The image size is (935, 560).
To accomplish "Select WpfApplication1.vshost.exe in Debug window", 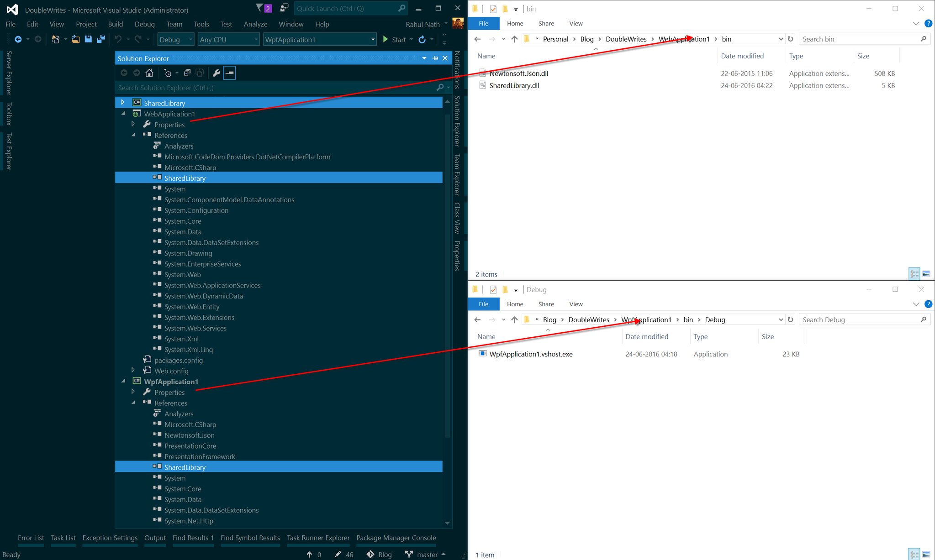I will tap(531, 354).
